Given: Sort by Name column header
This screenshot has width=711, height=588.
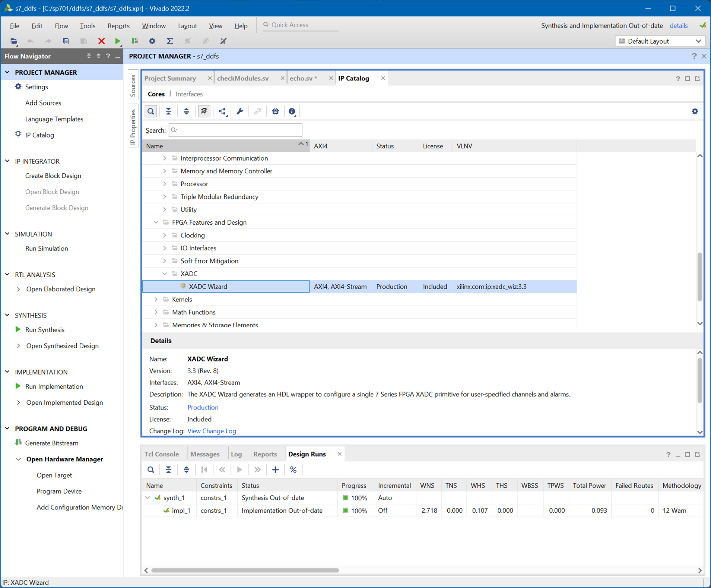Looking at the screenshot, I should (x=226, y=146).
